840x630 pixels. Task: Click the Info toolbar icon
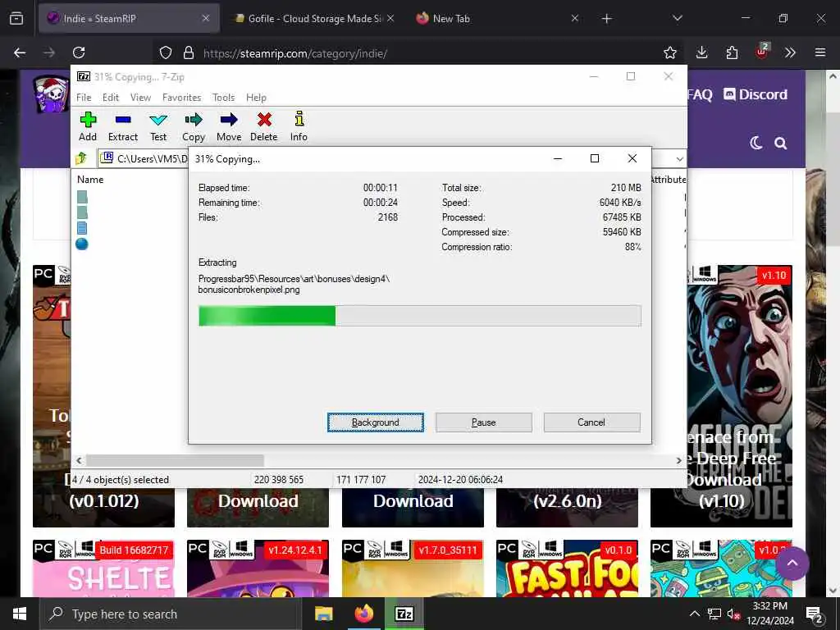[x=299, y=126]
